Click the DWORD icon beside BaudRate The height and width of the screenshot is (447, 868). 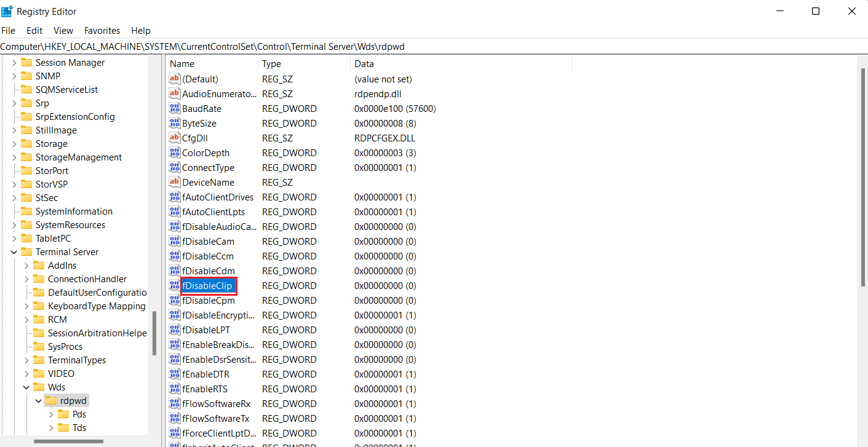pyautogui.click(x=174, y=109)
